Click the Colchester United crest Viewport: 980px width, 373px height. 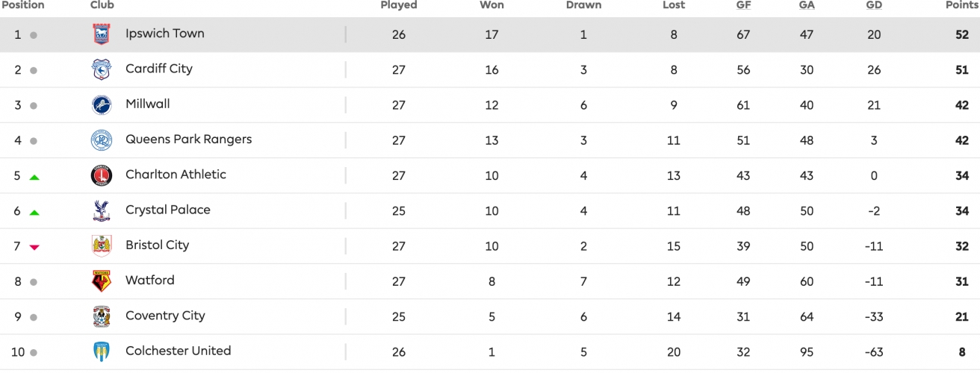tap(102, 351)
